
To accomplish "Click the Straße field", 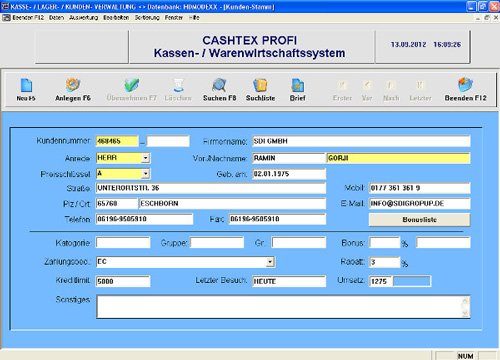I will tap(211, 188).
